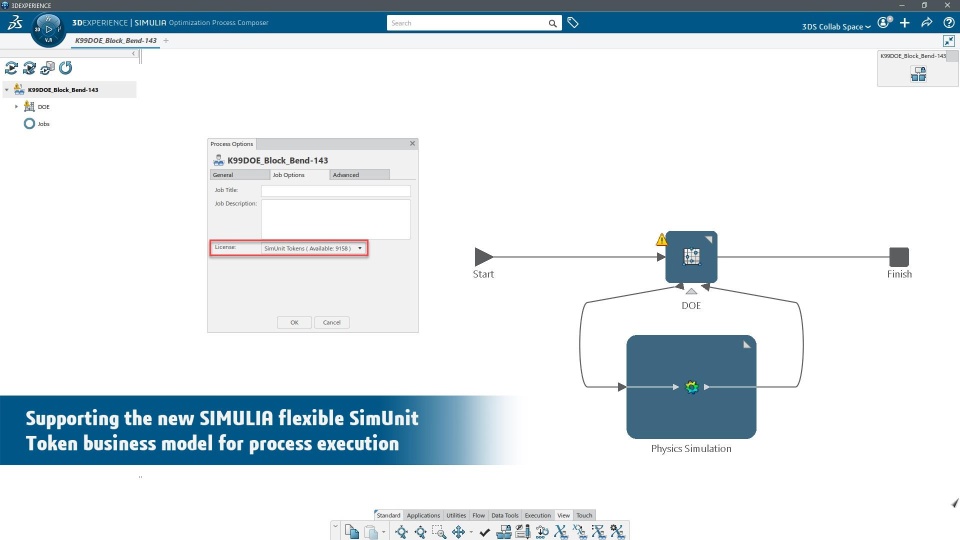960x540 pixels.
Task: Click OK in the Process Options dialog
Action: [294, 323]
